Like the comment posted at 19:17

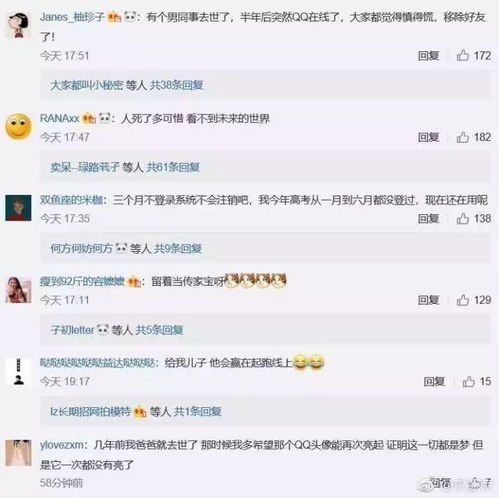468,381
